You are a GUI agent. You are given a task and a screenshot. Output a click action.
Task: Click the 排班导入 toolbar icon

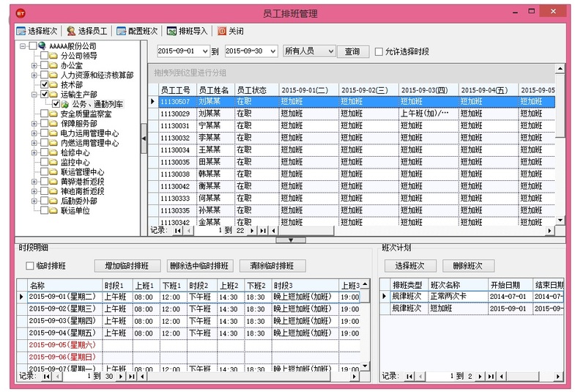pyautogui.click(x=171, y=31)
